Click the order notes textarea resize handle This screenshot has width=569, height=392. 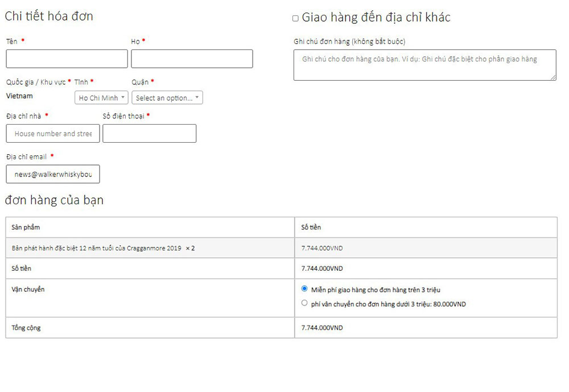click(x=553, y=77)
